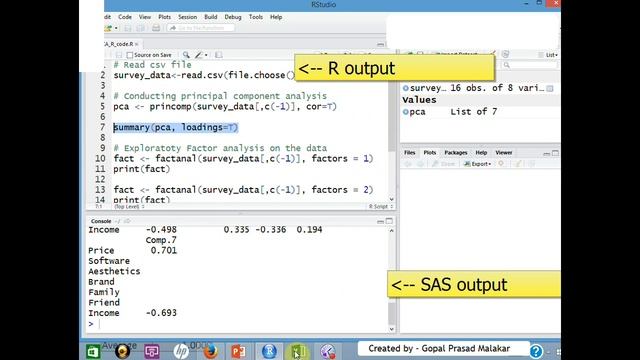Maximize the Plots pane
The image size is (640, 360).
click(556, 153)
